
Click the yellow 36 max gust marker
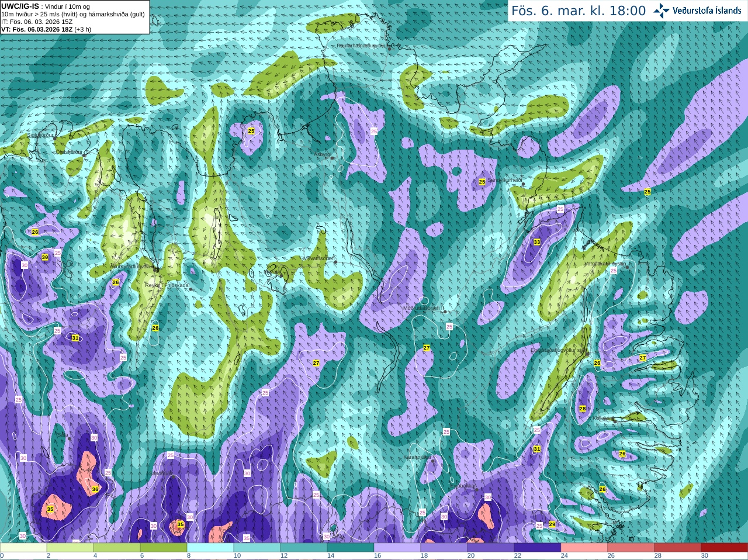pos(95,489)
